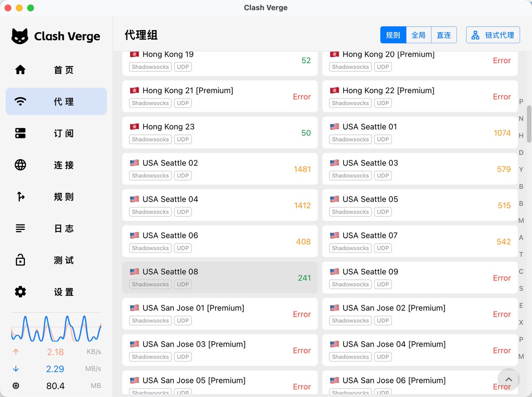Jump to group D in index
Image resolution: width=532 pixels, height=397 pixels.
521,153
